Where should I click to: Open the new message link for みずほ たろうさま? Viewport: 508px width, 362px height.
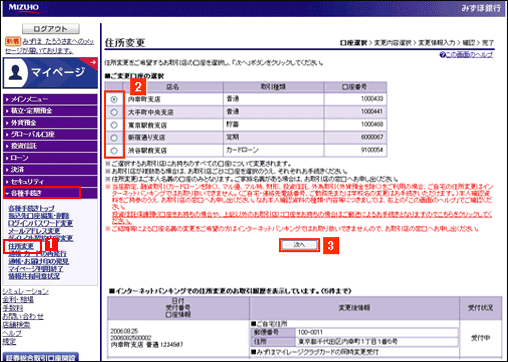pos(49,46)
